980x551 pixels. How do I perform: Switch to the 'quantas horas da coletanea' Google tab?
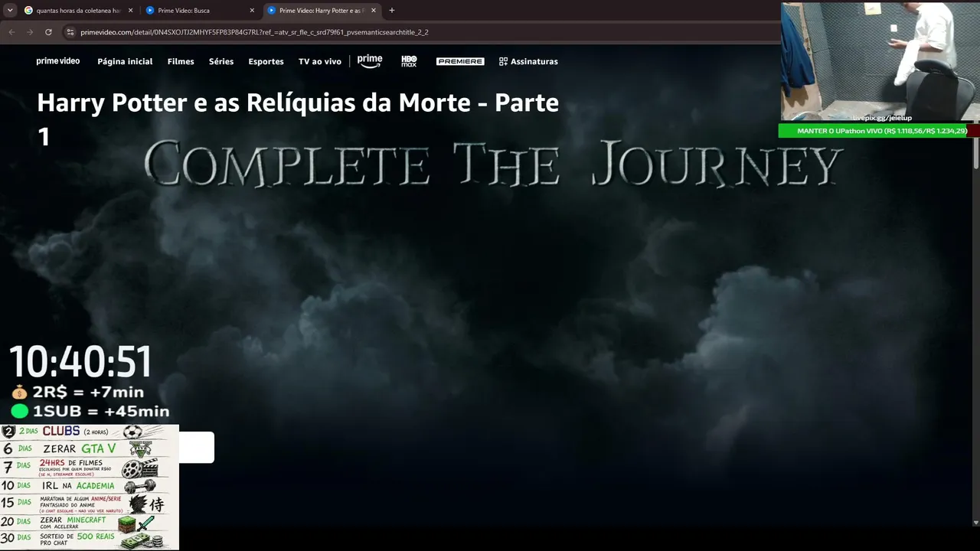(78, 11)
